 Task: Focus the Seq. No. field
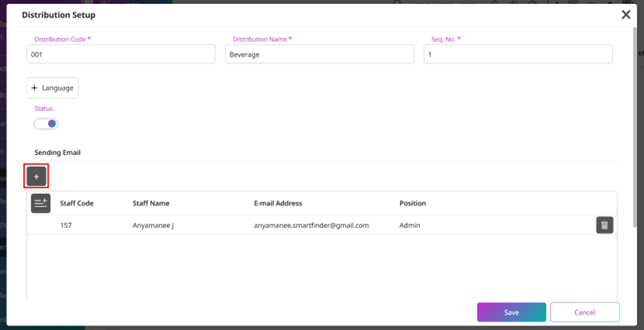click(518, 54)
